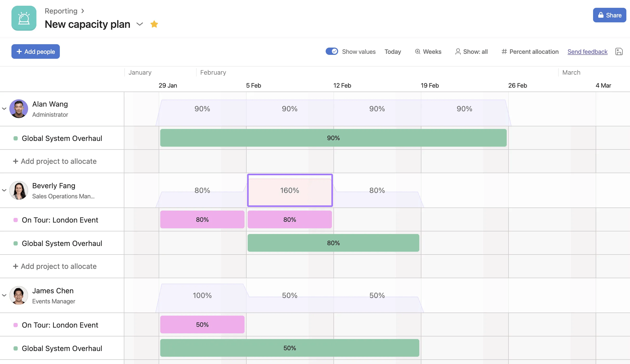The image size is (630, 364).
Task: Click the save view disk icon
Action: pyautogui.click(x=619, y=51)
